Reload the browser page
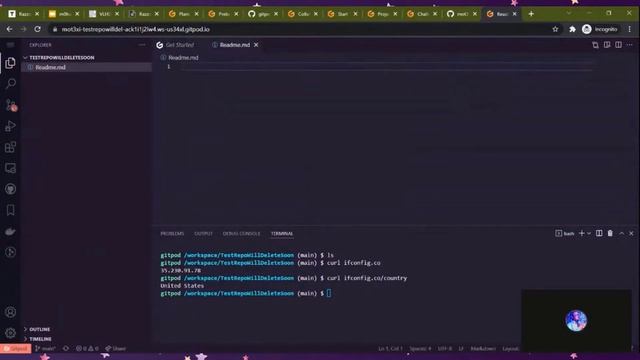This screenshot has width=640, height=360. coord(38,29)
